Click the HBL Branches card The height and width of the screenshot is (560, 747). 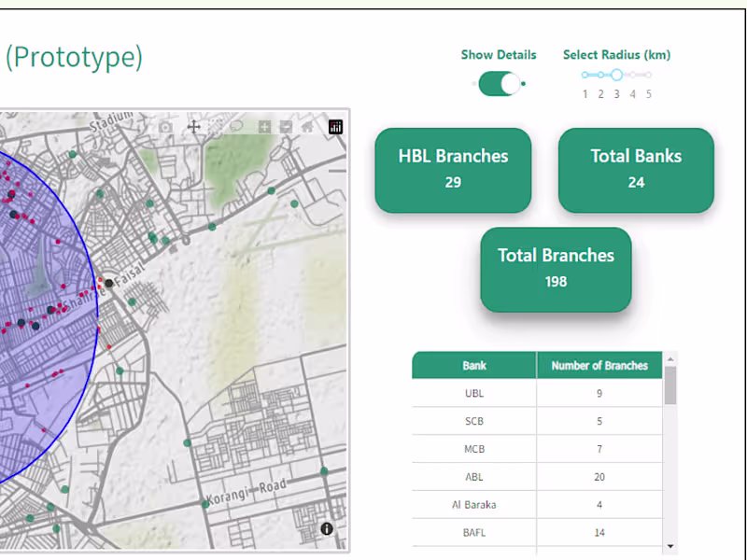point(453,170)
